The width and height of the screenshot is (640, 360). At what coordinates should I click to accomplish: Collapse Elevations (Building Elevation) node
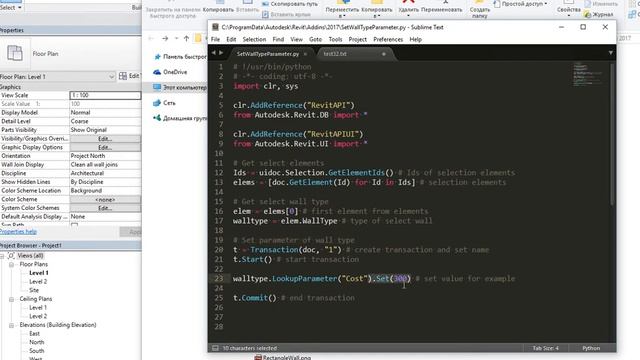click(11, 325)
